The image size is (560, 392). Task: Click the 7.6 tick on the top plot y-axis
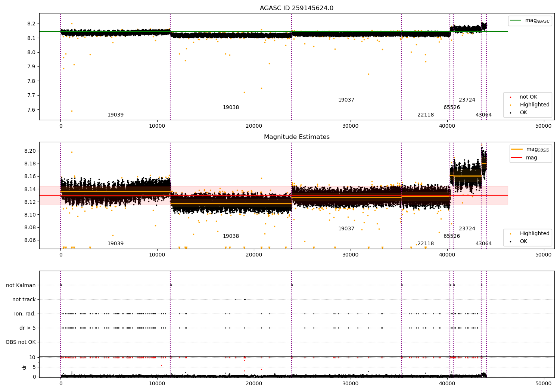tap(31, 110)
